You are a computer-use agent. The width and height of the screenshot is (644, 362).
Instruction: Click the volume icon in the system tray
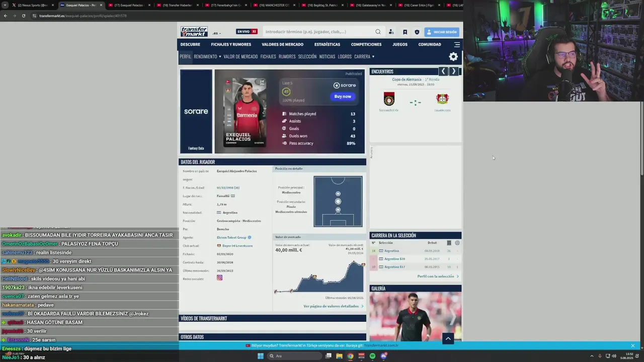614,356
